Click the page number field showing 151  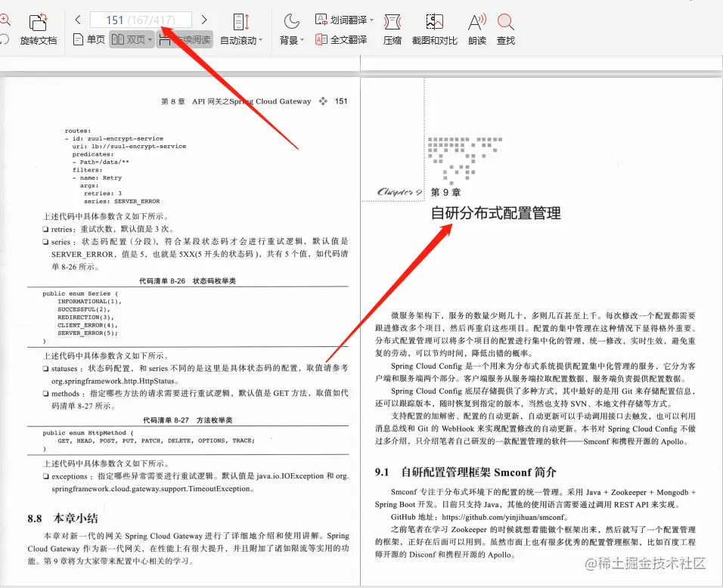(141, 20)
